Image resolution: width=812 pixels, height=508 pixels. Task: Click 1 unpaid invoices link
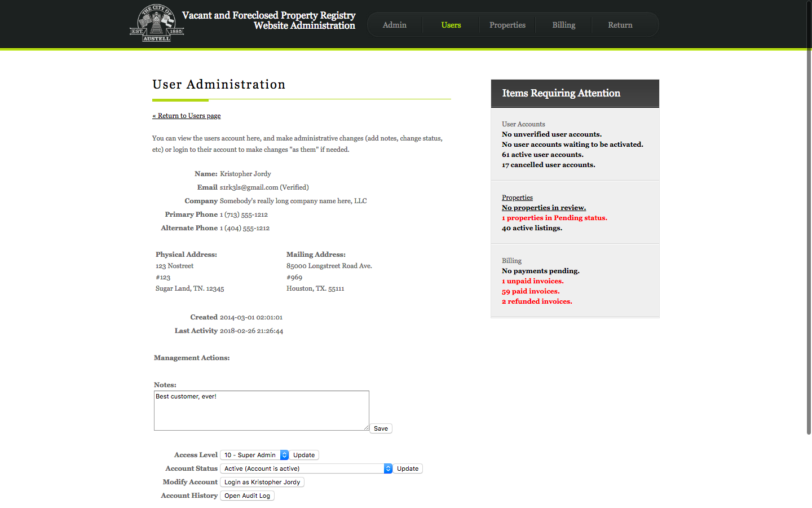(533, 281)
